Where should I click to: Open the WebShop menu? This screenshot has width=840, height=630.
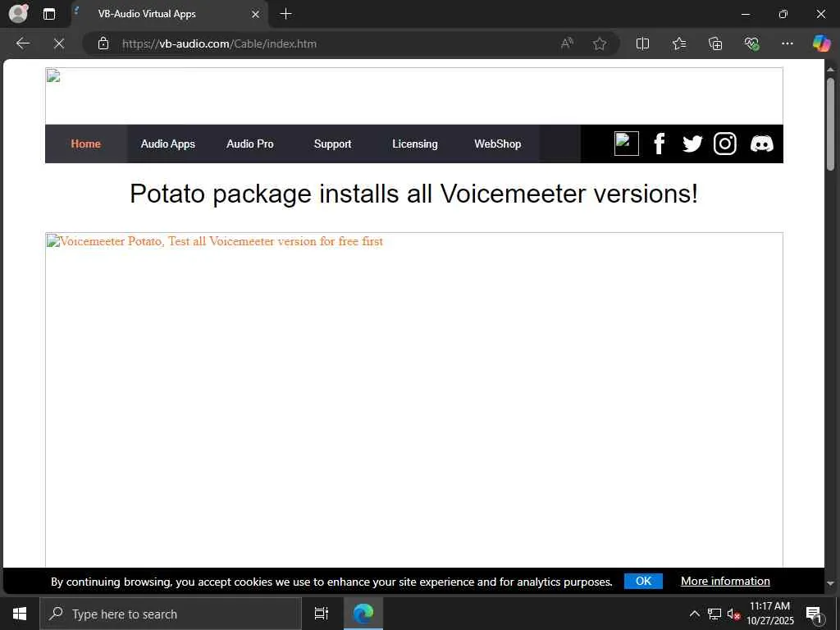(x=498, y=144)
